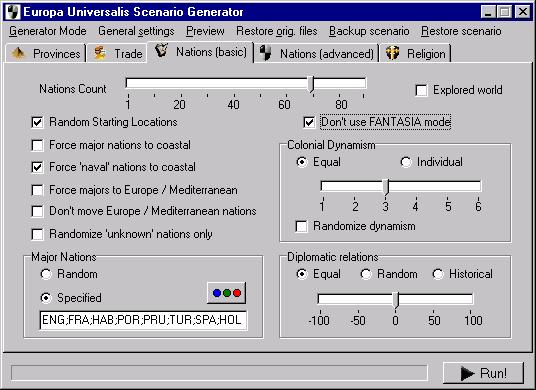This screenshot has width=536, height=390.
Task: Click the Religion tab cross icon
Action: 392,53
